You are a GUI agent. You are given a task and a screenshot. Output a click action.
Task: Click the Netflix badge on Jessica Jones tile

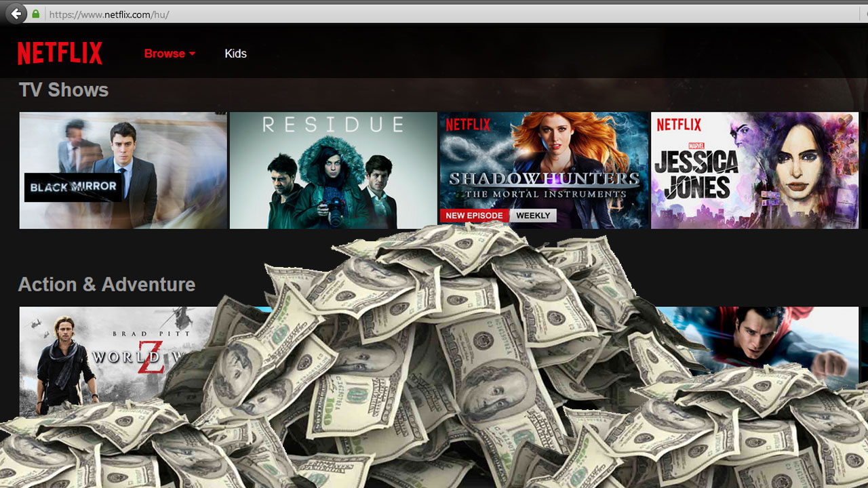click(679, 125)
